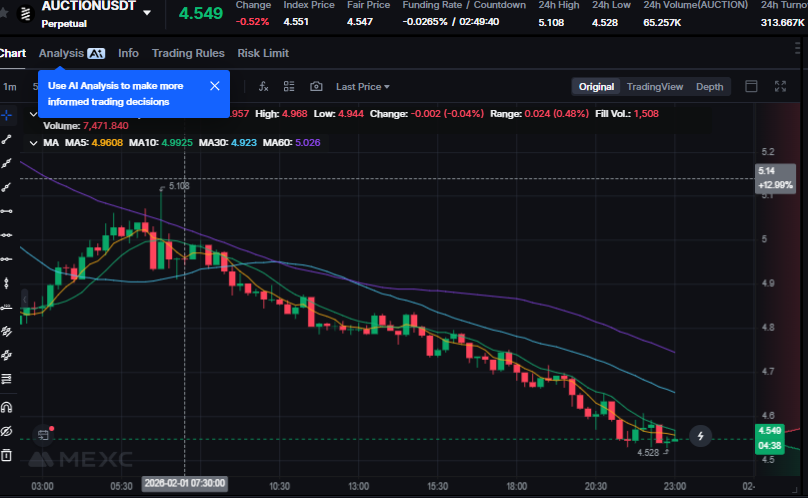The image size is (808, 498).
Task: Click the 5.108 high price marker
Action: click(179, 186)
